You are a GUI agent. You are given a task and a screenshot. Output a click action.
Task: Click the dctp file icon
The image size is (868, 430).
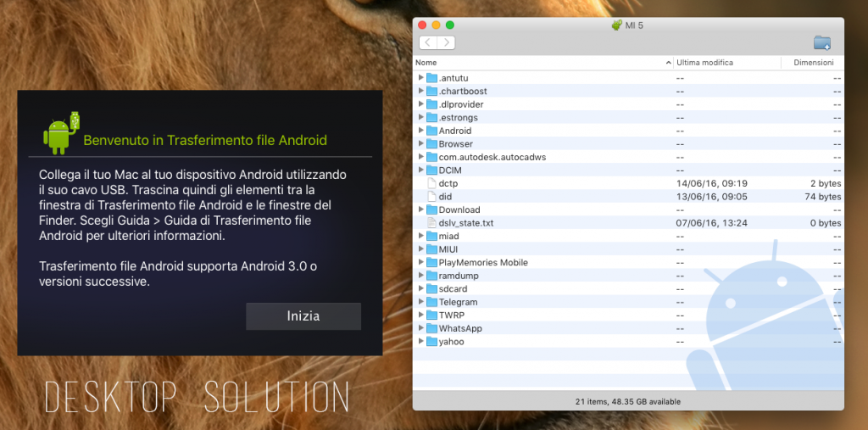click(x=431, y=183)
